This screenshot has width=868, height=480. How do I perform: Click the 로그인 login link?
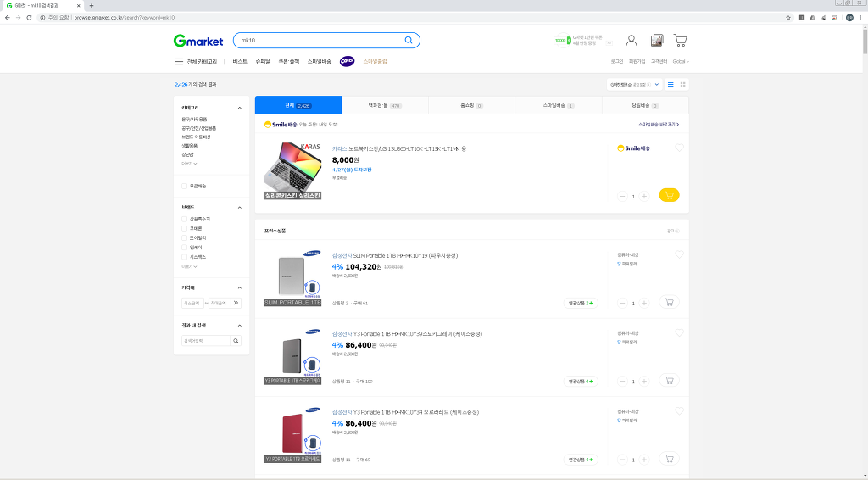(617, 61)
